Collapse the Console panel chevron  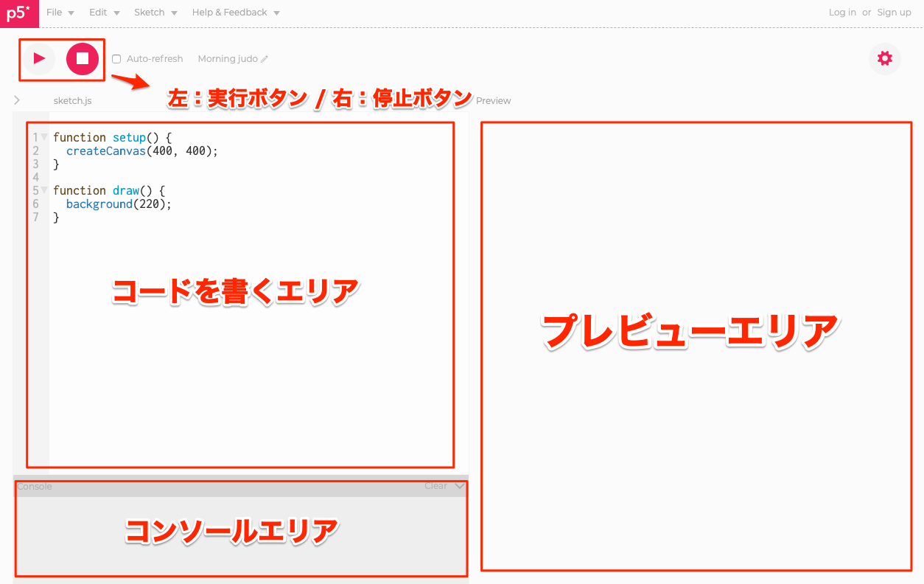pyautogui.click(x=460, y=486)
